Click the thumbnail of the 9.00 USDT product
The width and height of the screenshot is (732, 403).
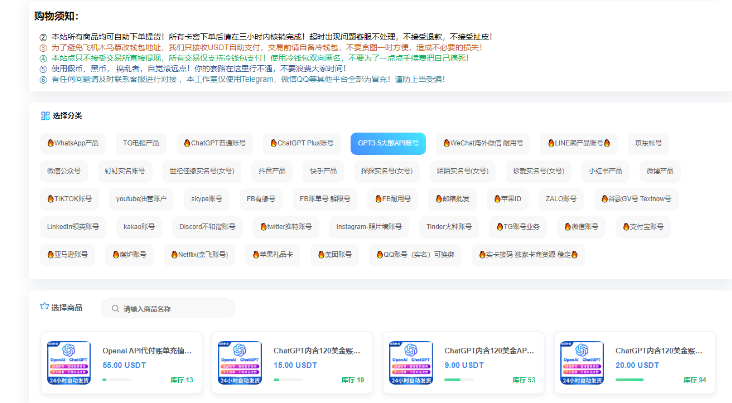tap(411, 363)
